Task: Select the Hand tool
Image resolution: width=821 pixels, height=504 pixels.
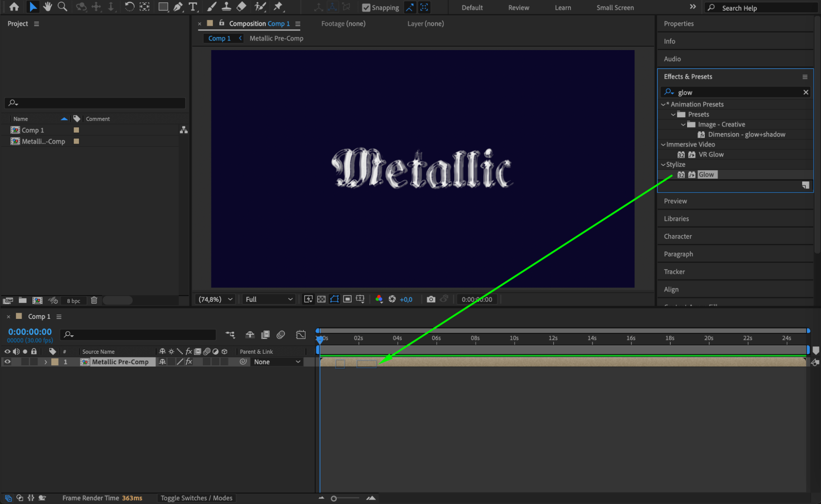Action: pos(47,7)
